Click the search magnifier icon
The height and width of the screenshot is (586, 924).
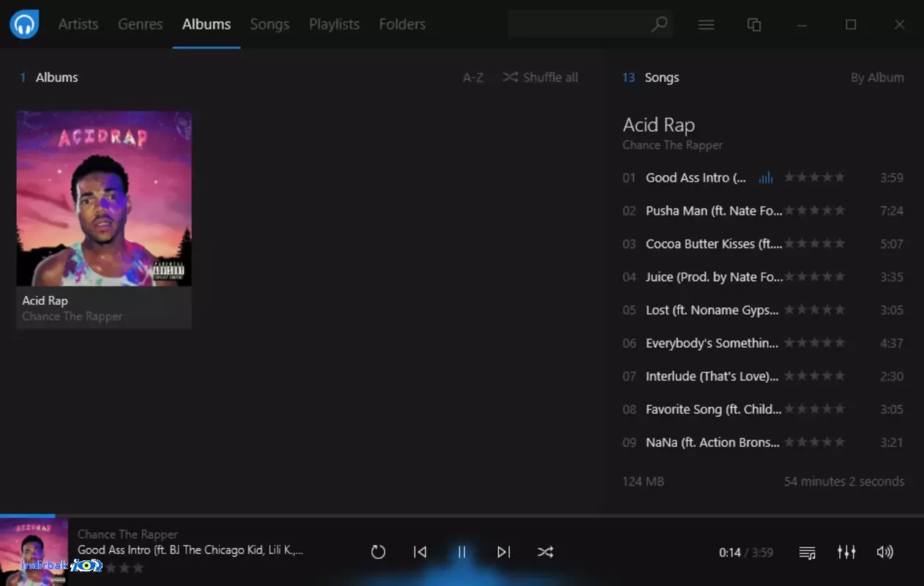[x=659, y=24]
